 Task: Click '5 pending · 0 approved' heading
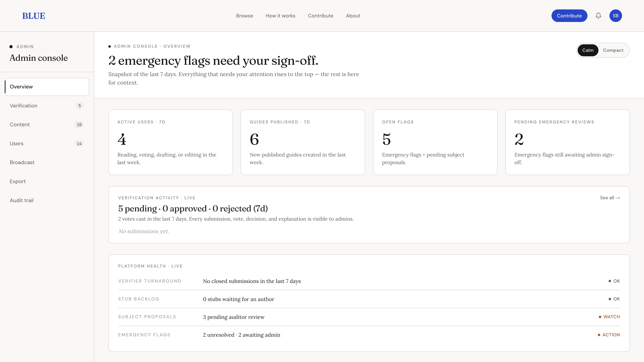pyautogui.click(x=193, y=208)
